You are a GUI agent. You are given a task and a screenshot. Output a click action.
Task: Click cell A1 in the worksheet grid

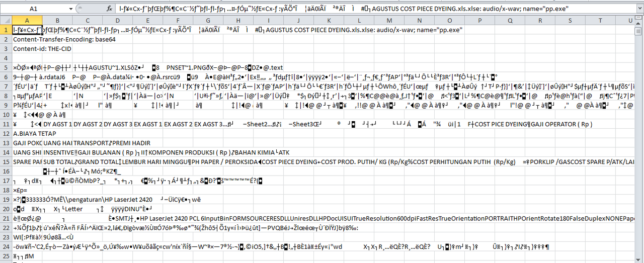coord(27,30)
